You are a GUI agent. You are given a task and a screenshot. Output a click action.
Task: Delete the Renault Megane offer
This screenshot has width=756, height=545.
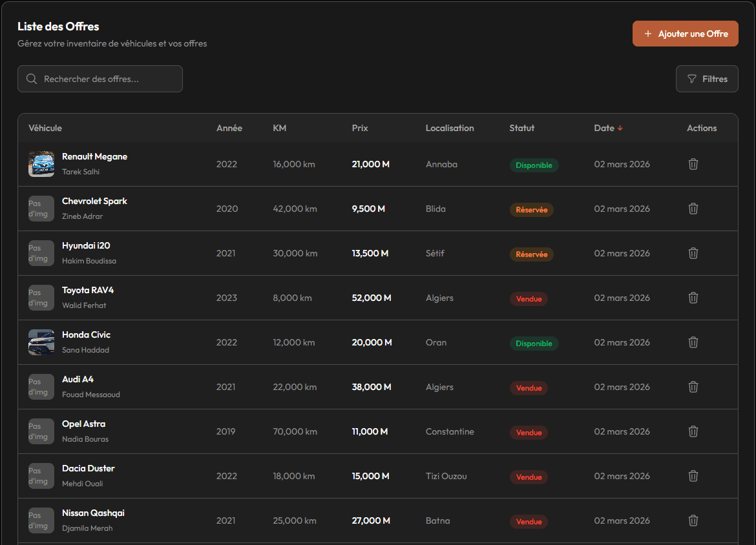(693, 164)
